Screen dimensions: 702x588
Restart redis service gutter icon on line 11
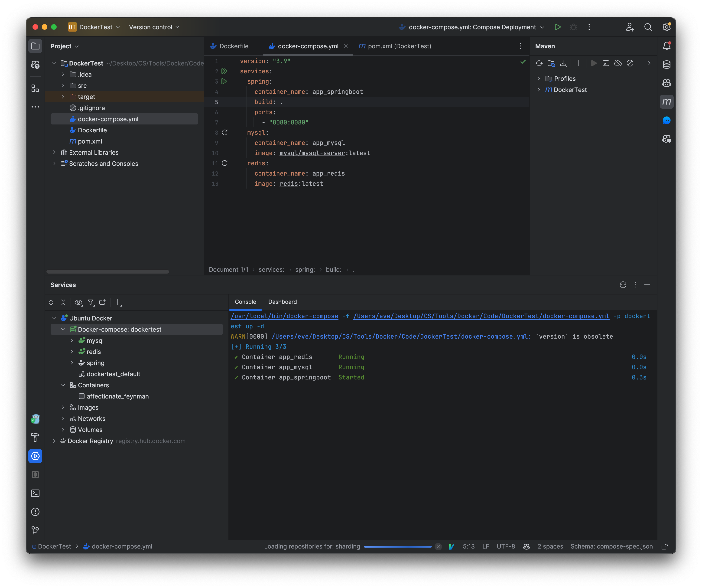click(x=225, y=163)
